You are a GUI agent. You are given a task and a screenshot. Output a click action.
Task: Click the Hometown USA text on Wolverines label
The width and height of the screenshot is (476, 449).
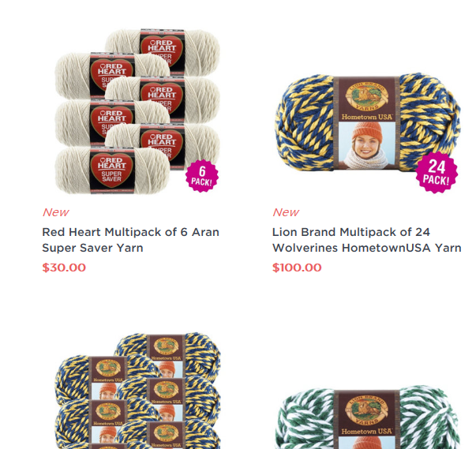[x=367, y=117]
